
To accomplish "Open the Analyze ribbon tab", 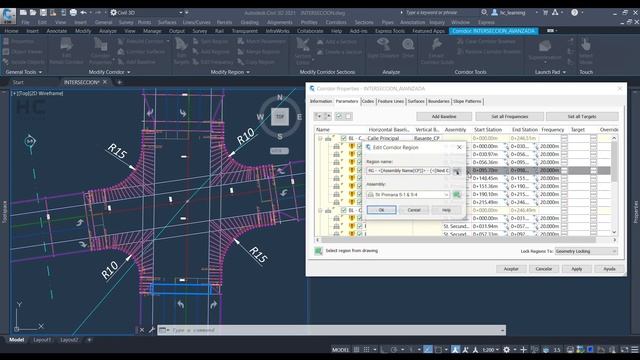I will pyautogui.click(x=108, y=31).
